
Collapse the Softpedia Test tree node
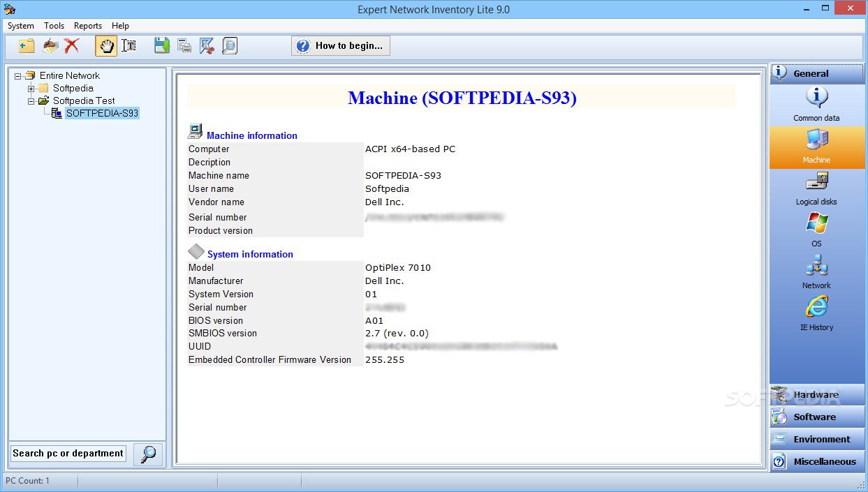click(31, 101)
